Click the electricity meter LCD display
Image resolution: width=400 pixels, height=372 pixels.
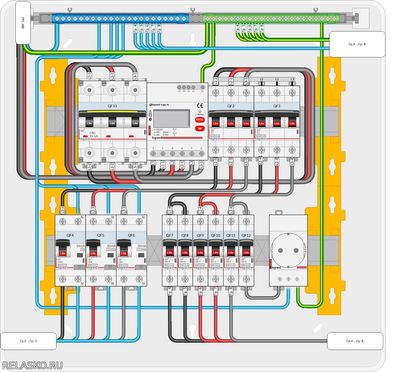point(171,119)
